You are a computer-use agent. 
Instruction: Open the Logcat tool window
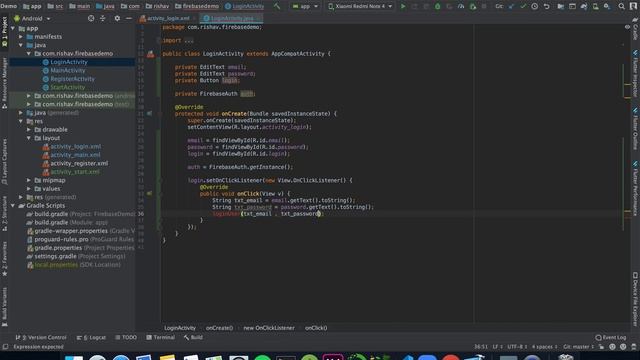(x=91, y=338)
